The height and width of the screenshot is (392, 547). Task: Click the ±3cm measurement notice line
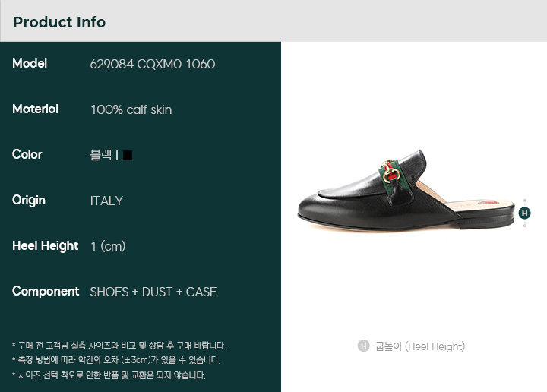116,360
